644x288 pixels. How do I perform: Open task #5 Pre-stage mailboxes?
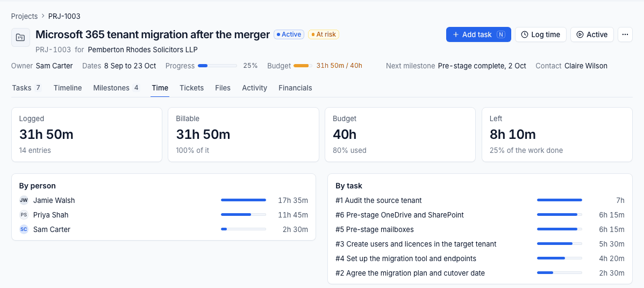click(375, 229)
